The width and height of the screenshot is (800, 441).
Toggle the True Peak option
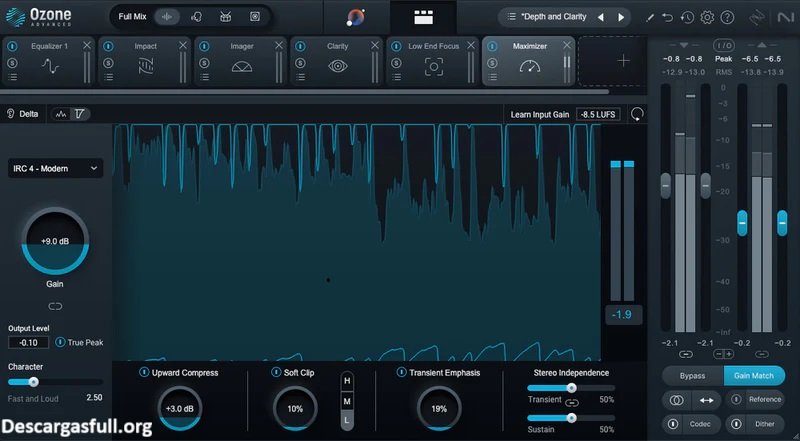pos(60,343)
